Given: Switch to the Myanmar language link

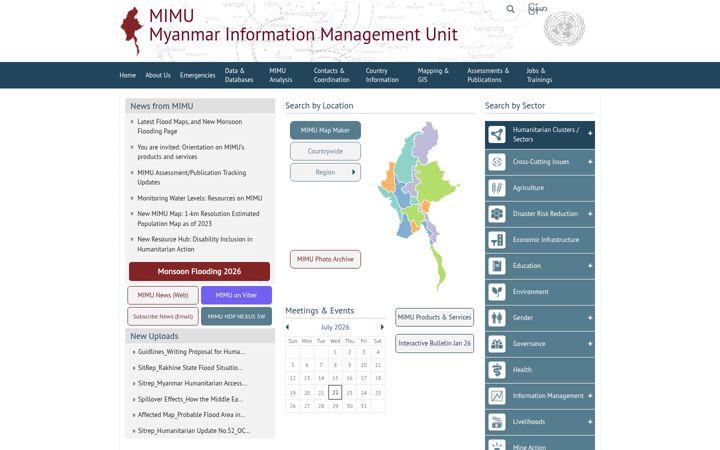Looking at the screenshot, I should (x=537, y=9).
